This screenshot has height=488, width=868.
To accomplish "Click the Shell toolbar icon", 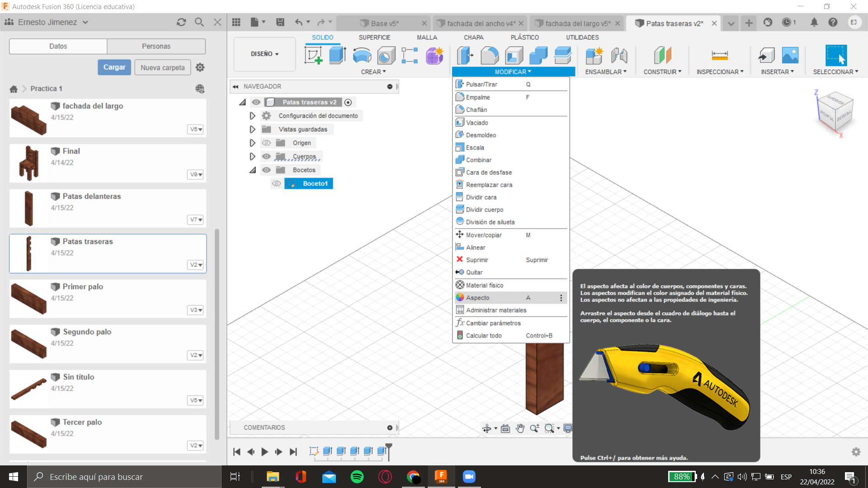I will (x=514, y=56).
